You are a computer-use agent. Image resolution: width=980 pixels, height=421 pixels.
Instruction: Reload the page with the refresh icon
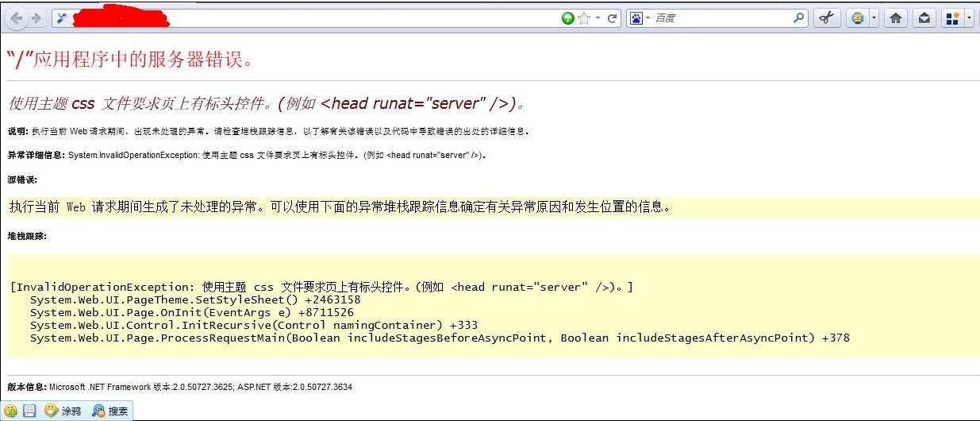point(613,18)
